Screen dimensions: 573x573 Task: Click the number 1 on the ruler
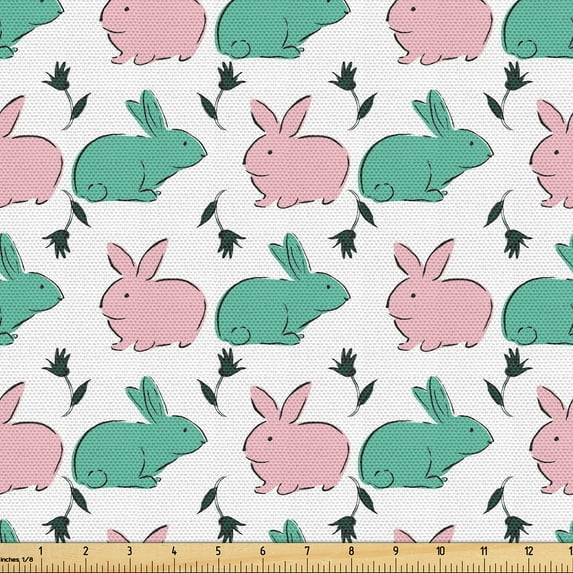click(41, 551)
